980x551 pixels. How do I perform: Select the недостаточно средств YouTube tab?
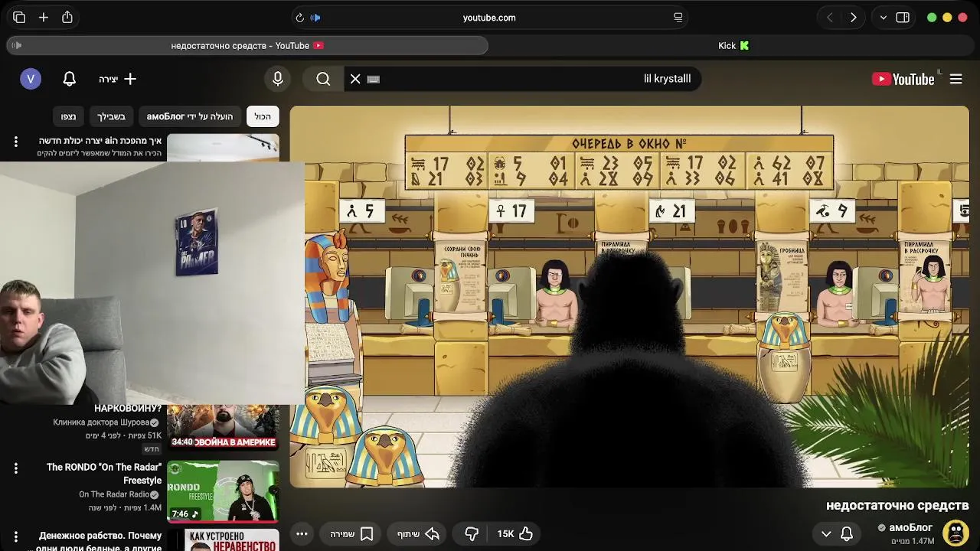tap(247, 45)
